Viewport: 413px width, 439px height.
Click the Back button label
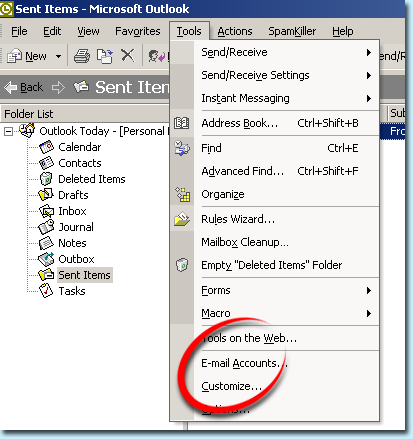click(31, 87)
